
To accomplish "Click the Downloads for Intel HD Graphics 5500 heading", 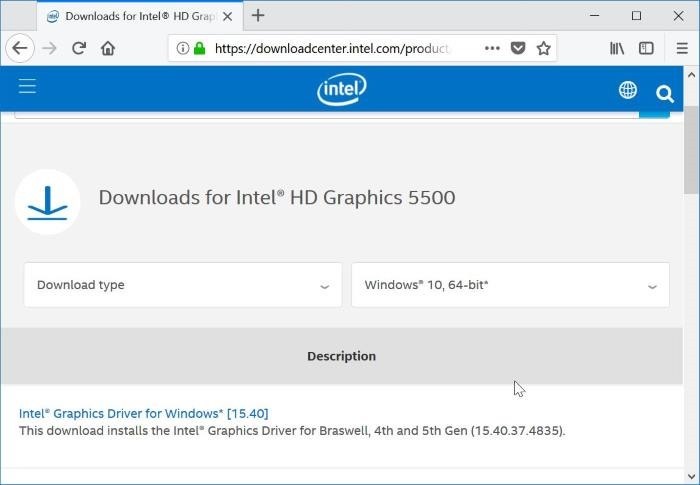I will tap(277, 197).
